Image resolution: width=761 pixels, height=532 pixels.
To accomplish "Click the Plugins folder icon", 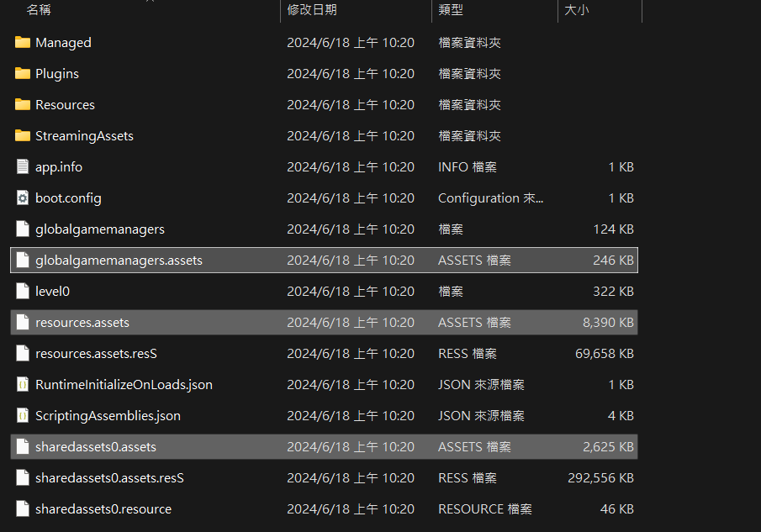I will [23, 73].
